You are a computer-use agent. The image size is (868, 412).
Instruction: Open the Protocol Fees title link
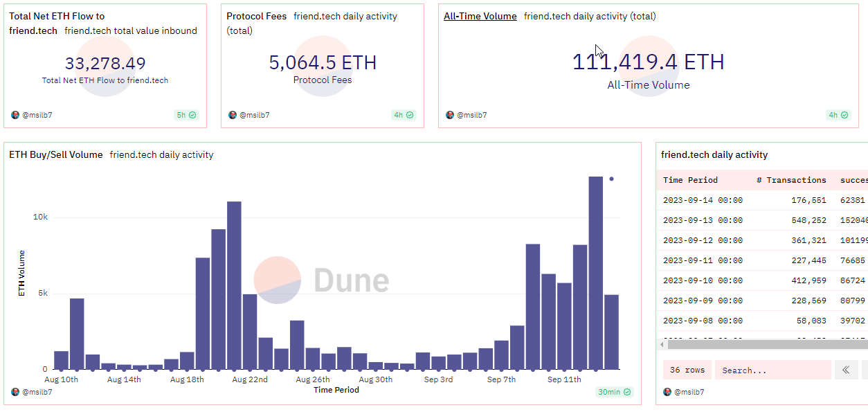257,16
